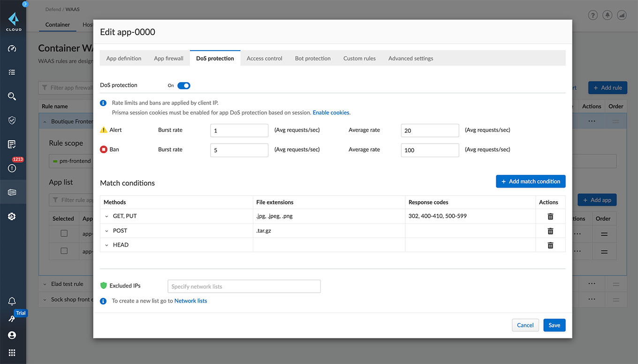Click the Add match condition button
The width and height of the screenshot is (638, 364).
coord(530,182)
